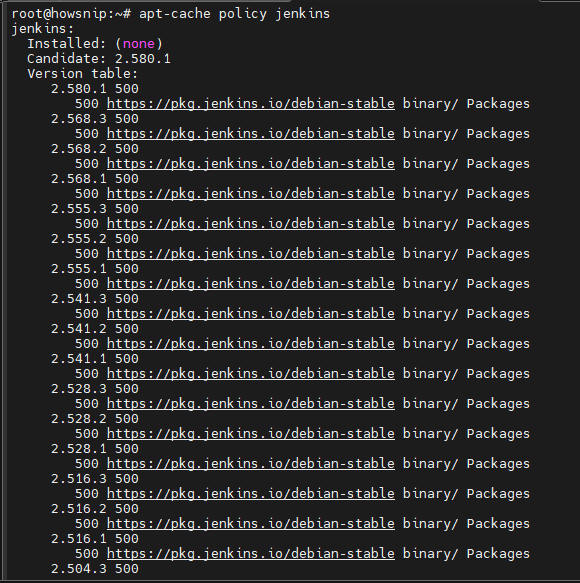This screenshot has height=583, width=580.
Task: Click the version entry '2.555.3 500'
Action: click(95, 209)
